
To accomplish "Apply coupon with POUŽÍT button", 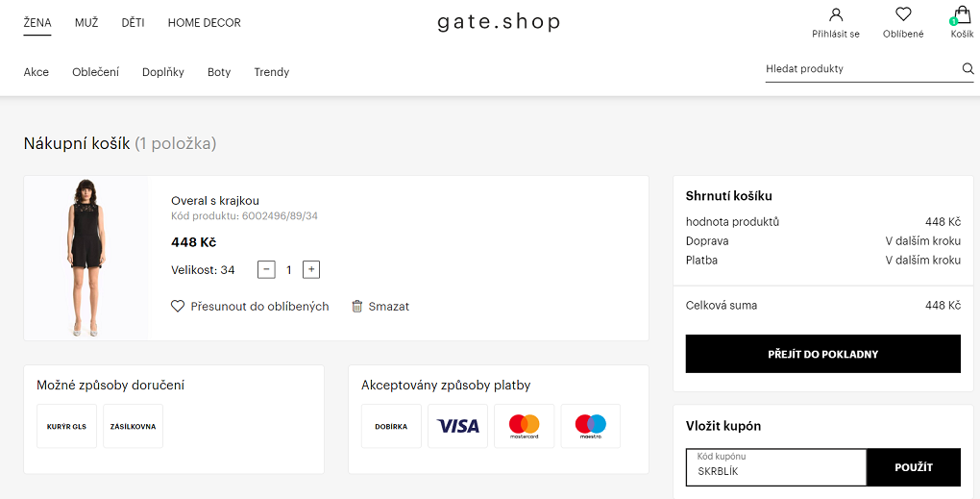I will coord(914,467).
